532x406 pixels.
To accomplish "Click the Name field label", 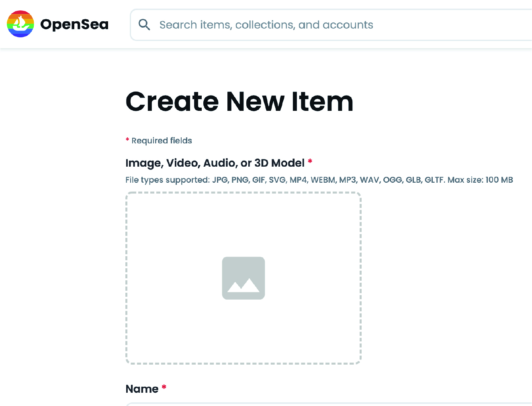I will (142, 389).
